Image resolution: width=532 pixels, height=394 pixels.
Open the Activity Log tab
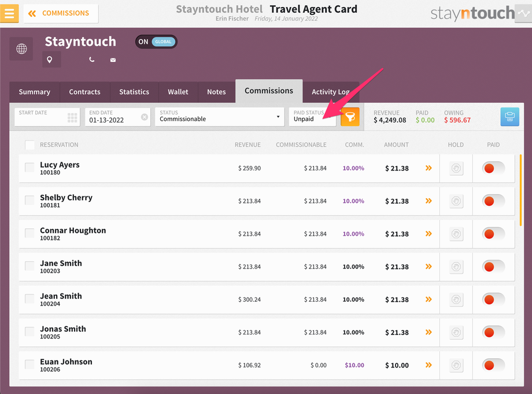(331, 92)
